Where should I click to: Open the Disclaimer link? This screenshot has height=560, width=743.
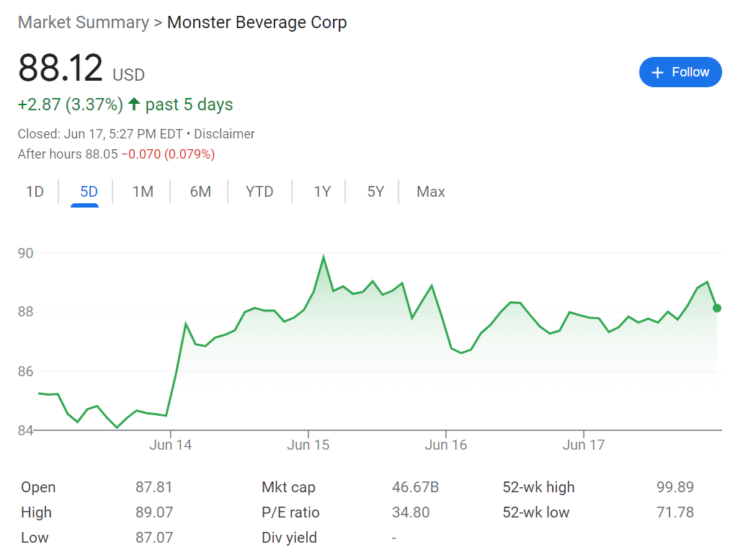pyautogui.click(x=224, y=134)
